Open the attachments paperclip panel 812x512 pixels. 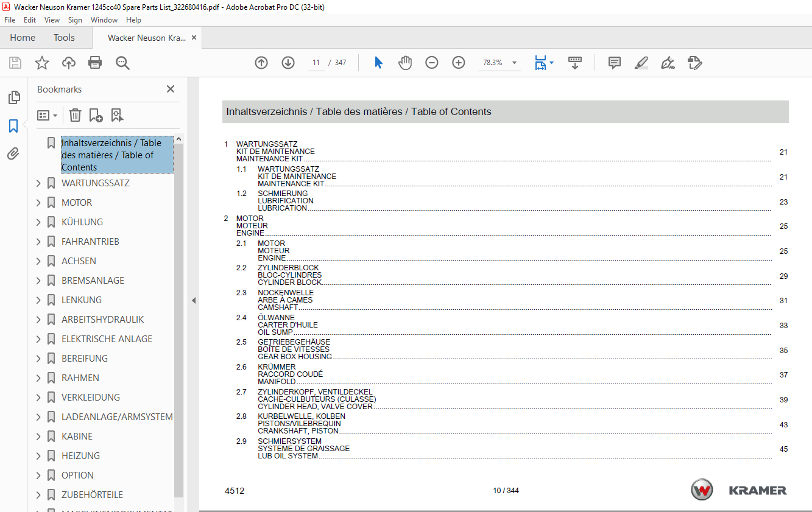pos(13,154)
